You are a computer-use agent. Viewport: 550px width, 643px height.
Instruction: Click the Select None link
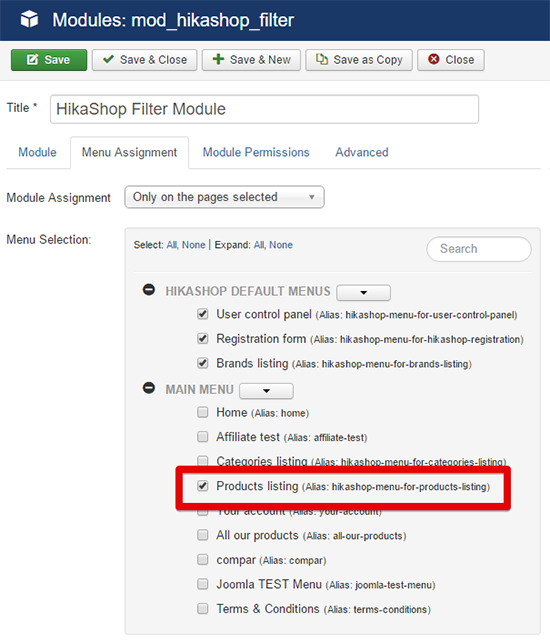pos(194,245)
